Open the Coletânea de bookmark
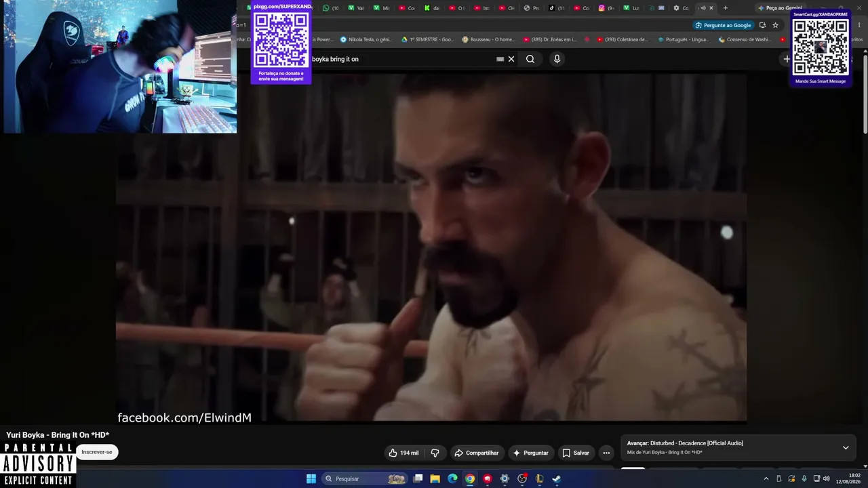The height and width of the screenshot is (488, 868). [623, 39]
